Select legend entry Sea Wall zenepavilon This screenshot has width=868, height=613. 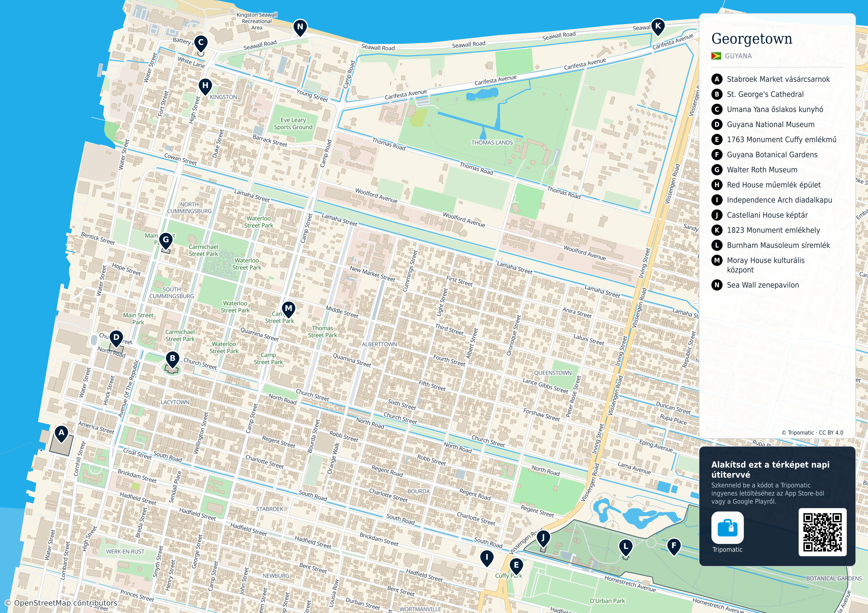coord(755,285)
